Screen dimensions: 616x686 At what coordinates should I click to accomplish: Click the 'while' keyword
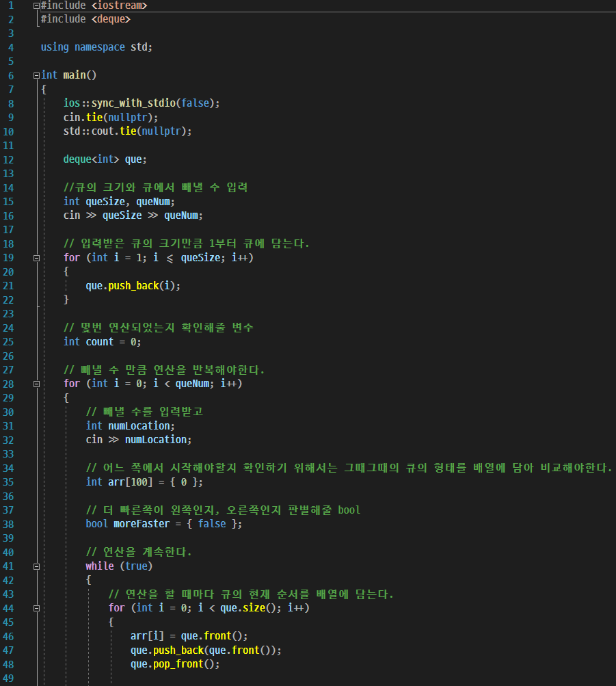100,566
